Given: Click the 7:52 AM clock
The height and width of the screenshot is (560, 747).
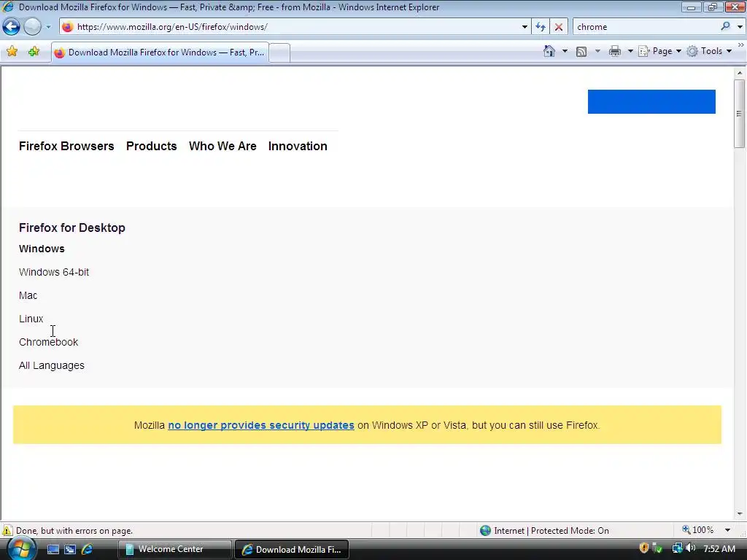Looking at the screenshot, I should click(x=719, y=548).
